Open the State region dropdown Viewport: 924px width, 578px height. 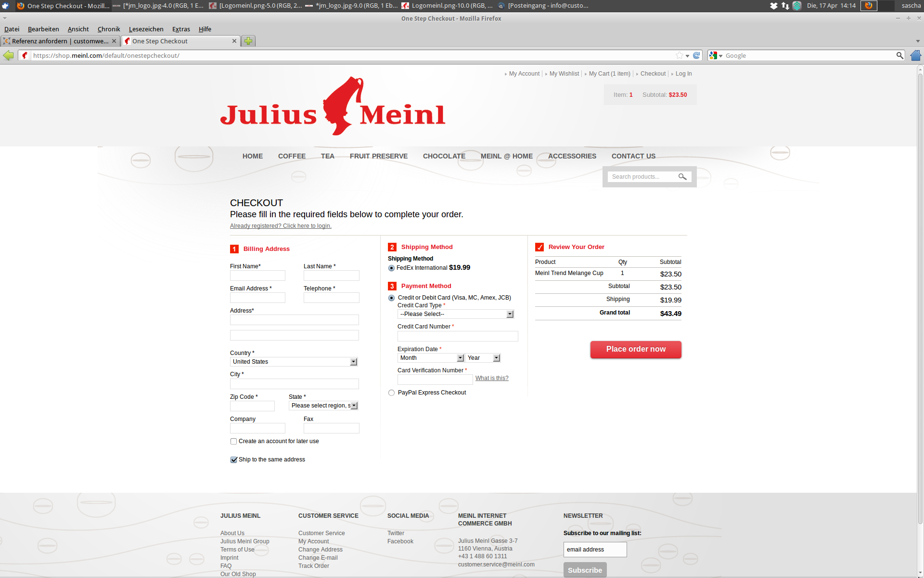(323, 406)
